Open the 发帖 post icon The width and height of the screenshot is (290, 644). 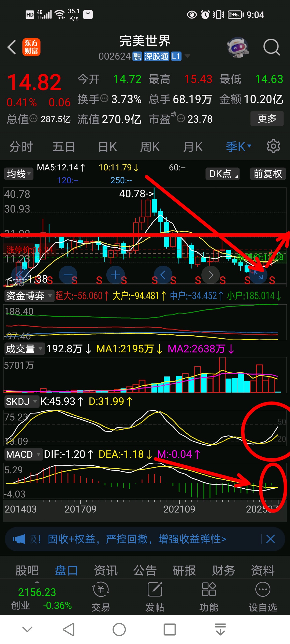[155, 597]
